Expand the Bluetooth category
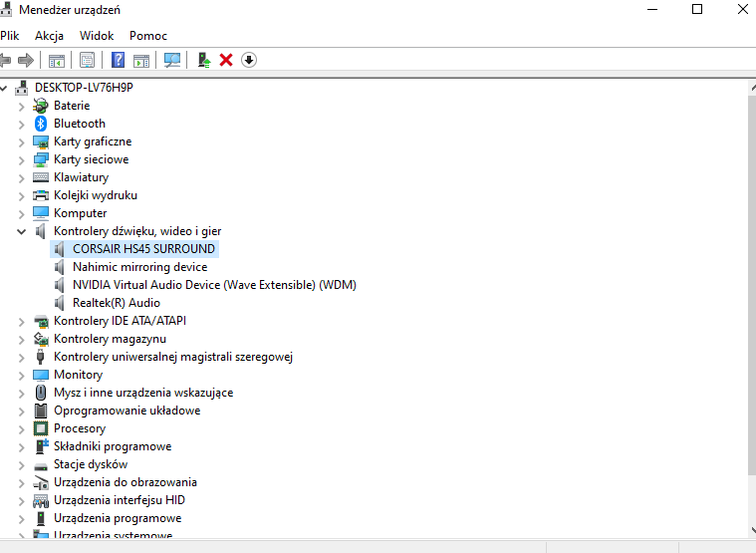756x553 pixels. (x=21, y=124)
